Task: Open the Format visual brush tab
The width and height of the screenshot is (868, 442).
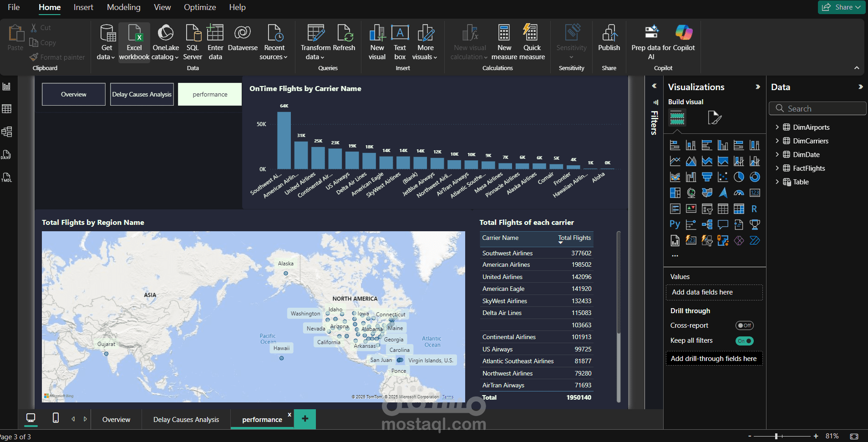Action: click(x=715, y=118)
